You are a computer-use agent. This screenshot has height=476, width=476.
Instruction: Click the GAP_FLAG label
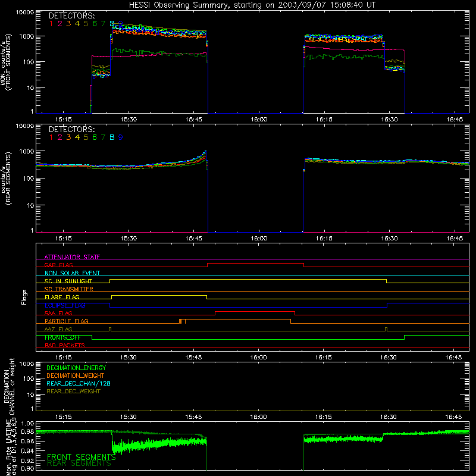58,265
